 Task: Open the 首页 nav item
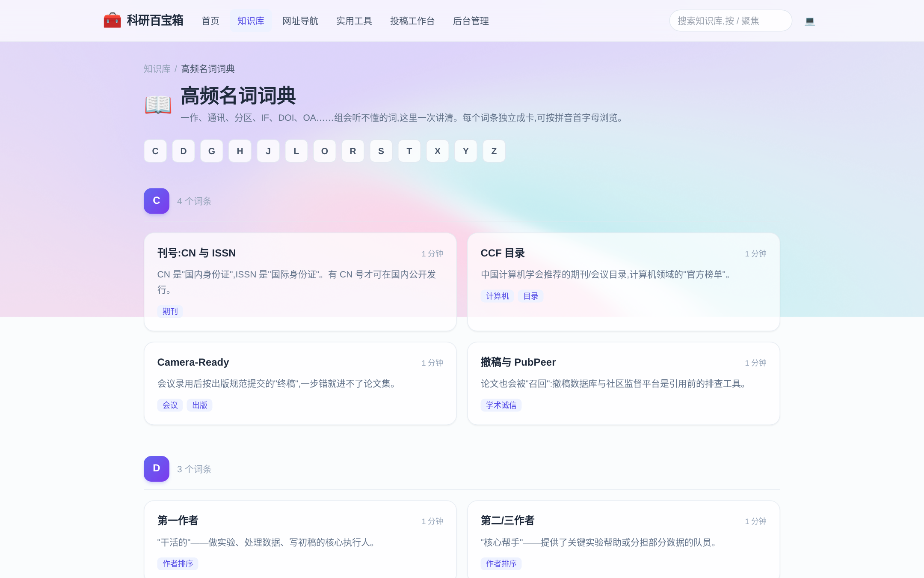point(210,21)
